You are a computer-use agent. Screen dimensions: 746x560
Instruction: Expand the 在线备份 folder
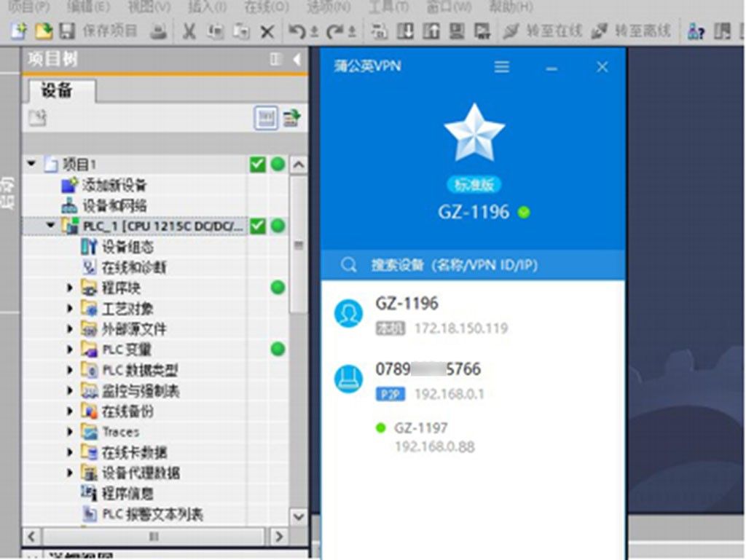(70, 411)
